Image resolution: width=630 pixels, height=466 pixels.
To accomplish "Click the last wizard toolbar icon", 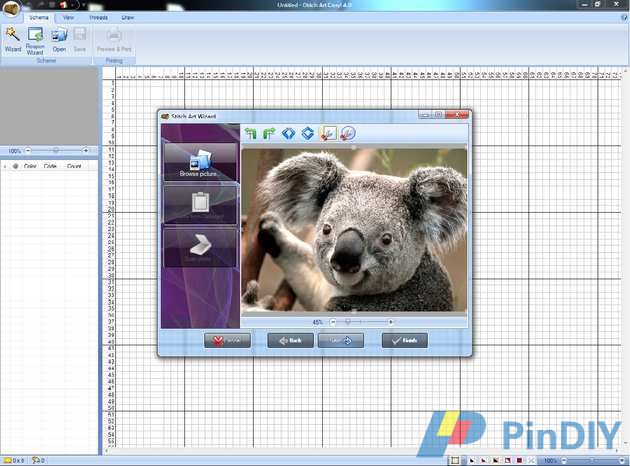I will [x=346, y=133].
